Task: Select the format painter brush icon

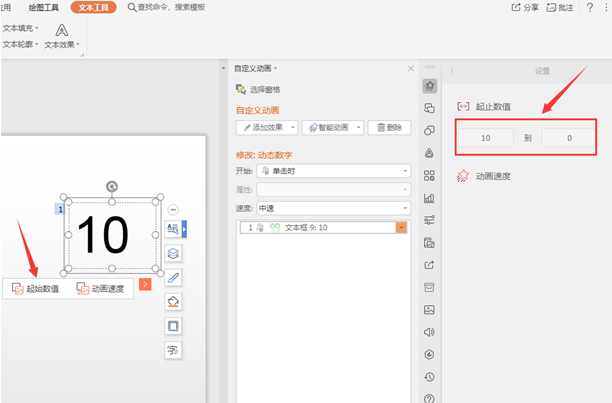Action: (173, 278)
